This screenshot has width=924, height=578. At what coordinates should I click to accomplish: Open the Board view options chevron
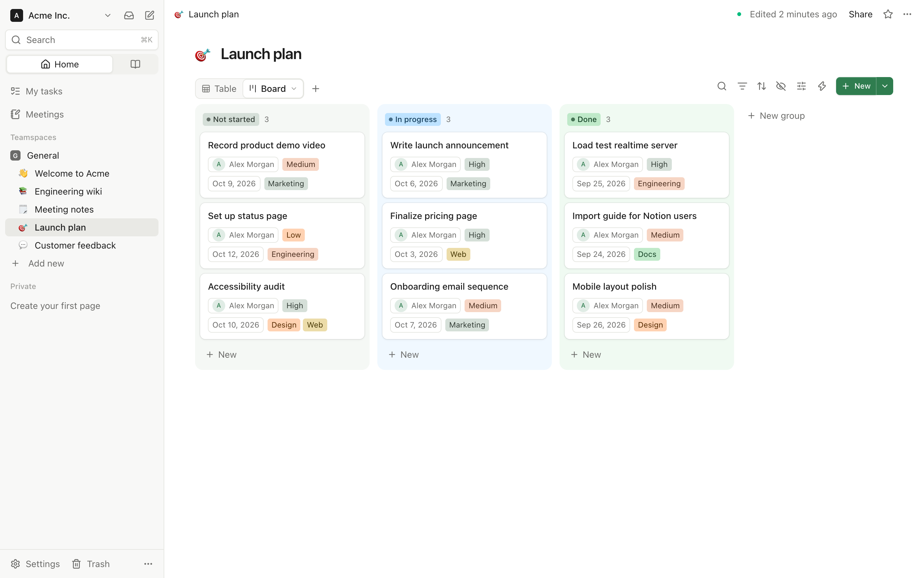[294, 89]
